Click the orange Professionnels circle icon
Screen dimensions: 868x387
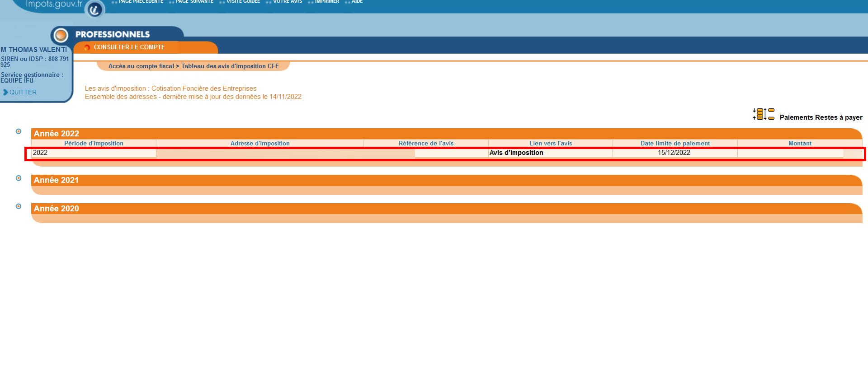pos(61,35)
